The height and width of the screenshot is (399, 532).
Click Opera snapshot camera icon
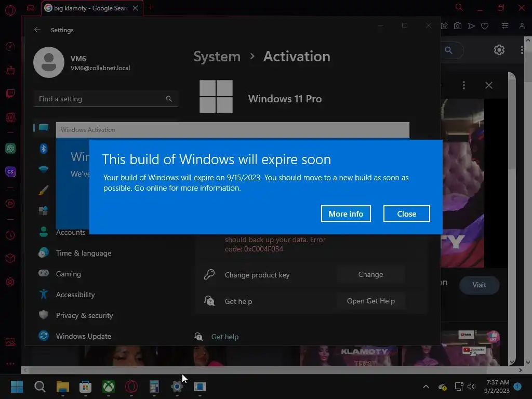pyautogui.click(x=457, y=26)
